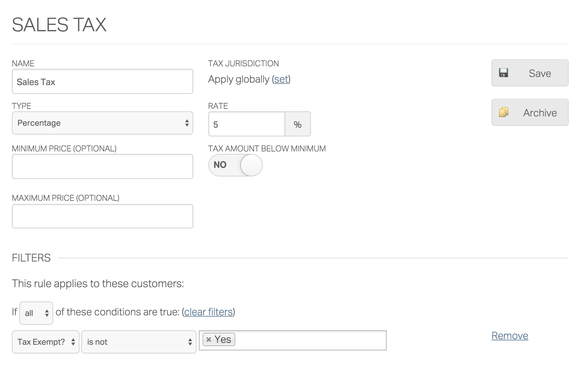Click the 'Remove' link for the filter row
Image resolution: width=588 pixels, height=366 pixels.
(510, 336)
